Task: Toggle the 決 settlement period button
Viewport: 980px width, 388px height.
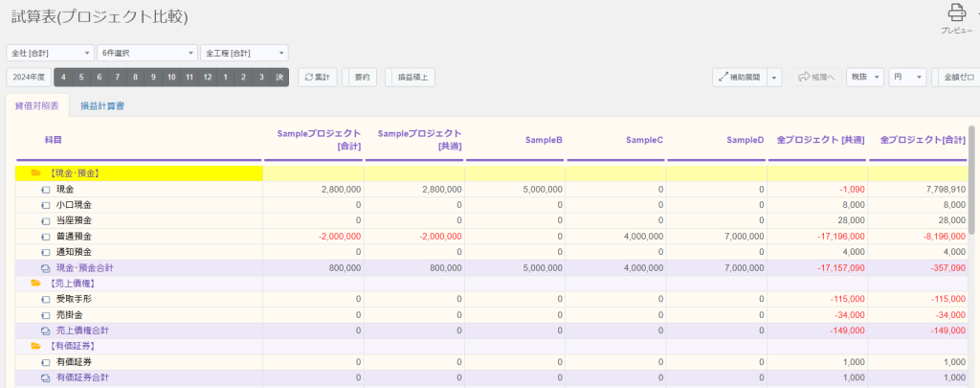Action: (x=280, y=77)
